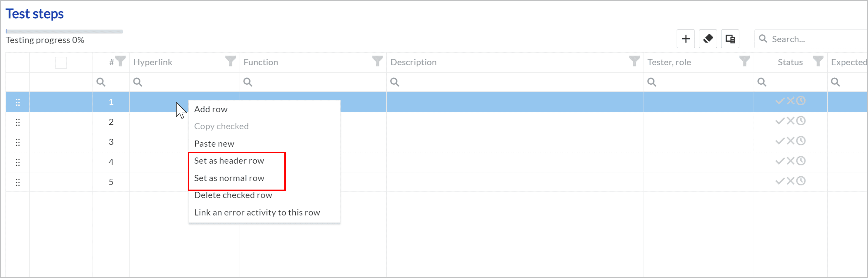868x278 pixels.
Task: Select Link an error activity to this row
Action: [257, 213]
